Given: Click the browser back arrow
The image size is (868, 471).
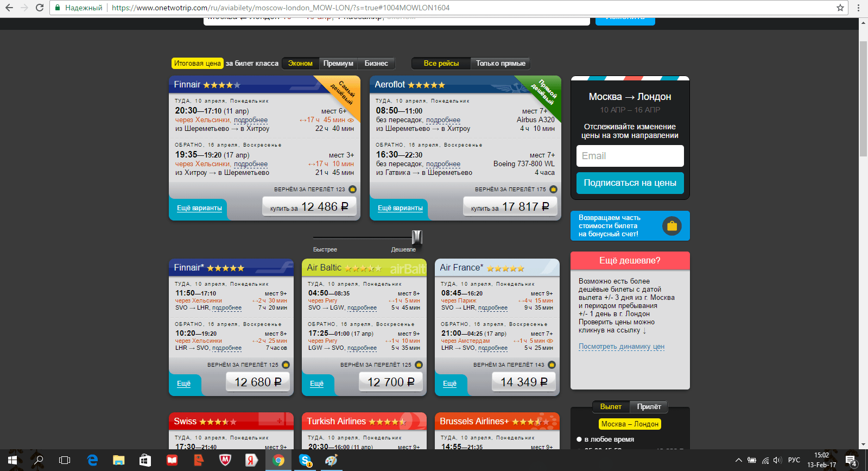Looking at the screenshot, I should 9,8.
